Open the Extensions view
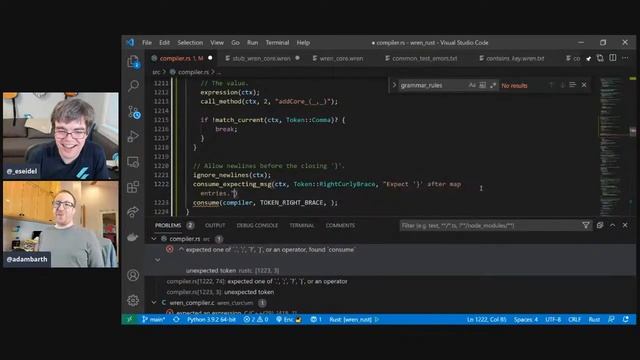Viewport: 640px width, 360px height. pyautogui.click(x=133, y=187)
